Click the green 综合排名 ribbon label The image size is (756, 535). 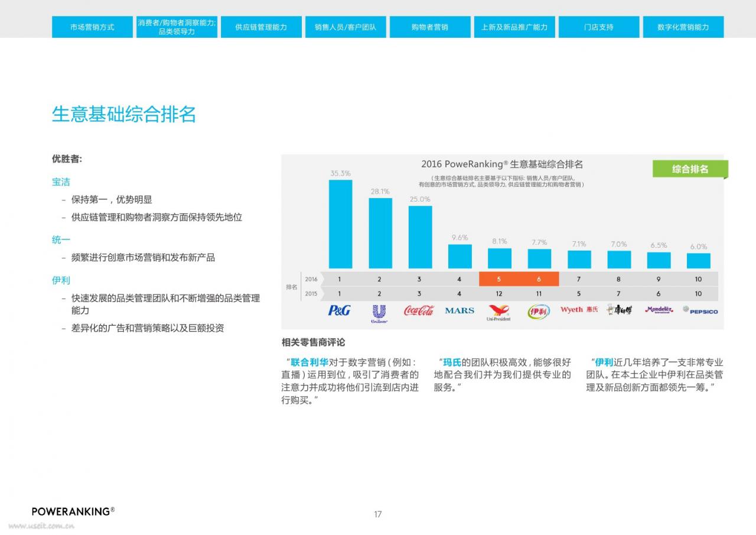tap(690, 169)
